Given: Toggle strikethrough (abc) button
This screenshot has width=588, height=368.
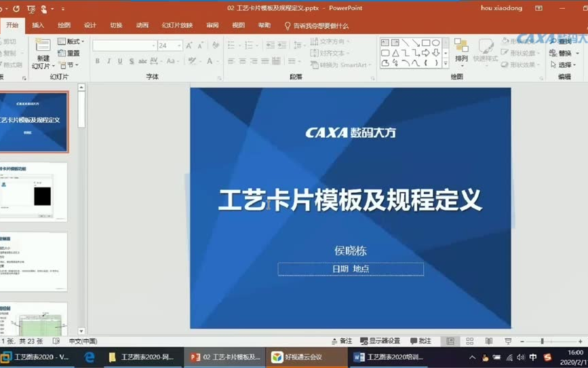Looking at the screenshot, I should [142, 61].
